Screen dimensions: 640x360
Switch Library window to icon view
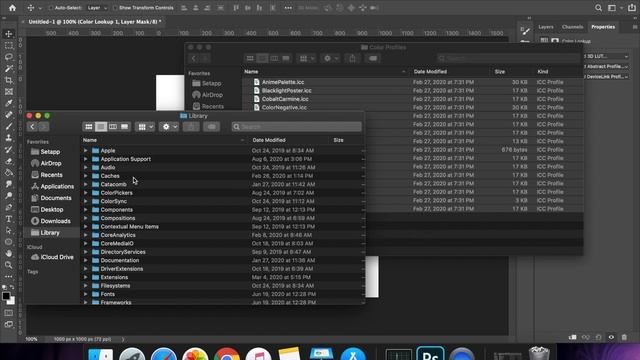point(89,127)
